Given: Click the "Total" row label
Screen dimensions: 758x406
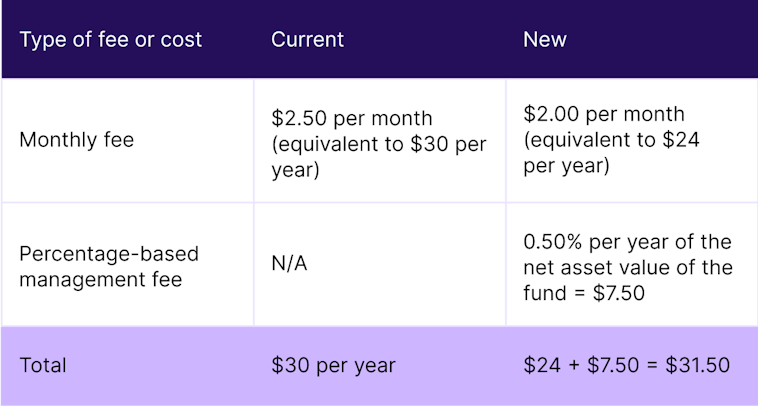Looking at the screenshot, I should pos(43,365).
